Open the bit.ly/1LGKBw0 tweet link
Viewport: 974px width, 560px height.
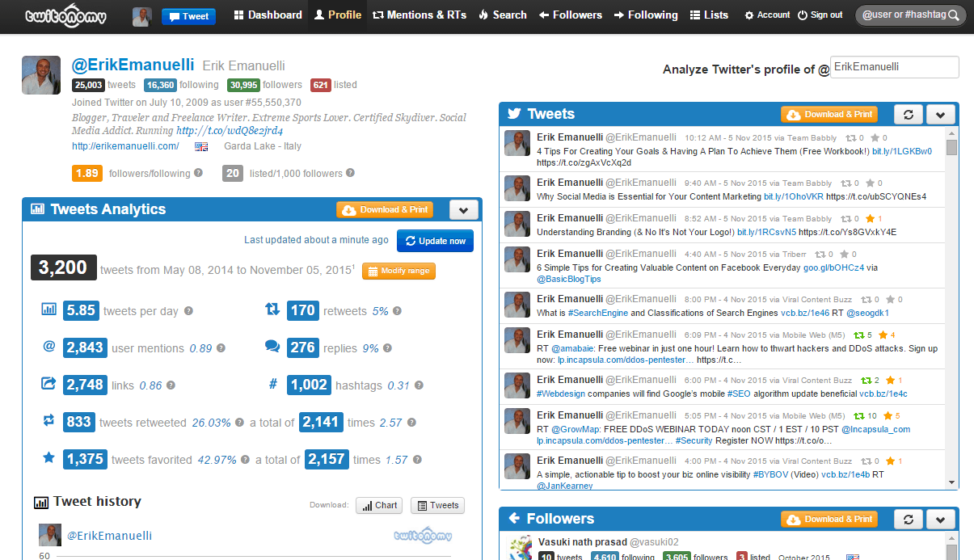[x=901, y=151]
